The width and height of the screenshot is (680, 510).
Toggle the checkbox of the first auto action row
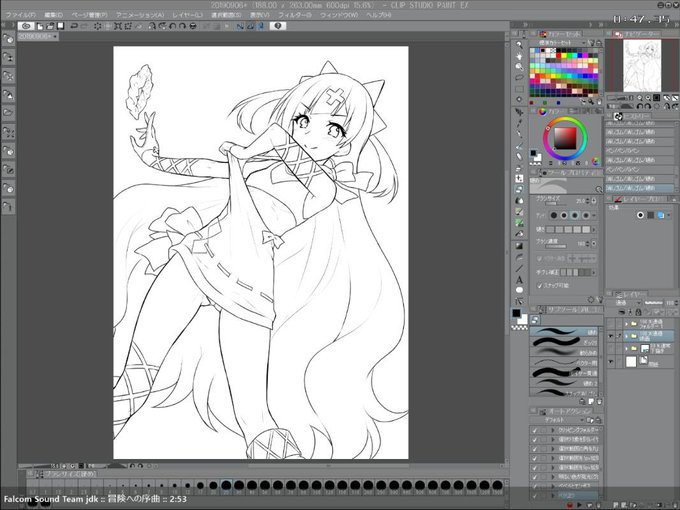coord(535,430)
